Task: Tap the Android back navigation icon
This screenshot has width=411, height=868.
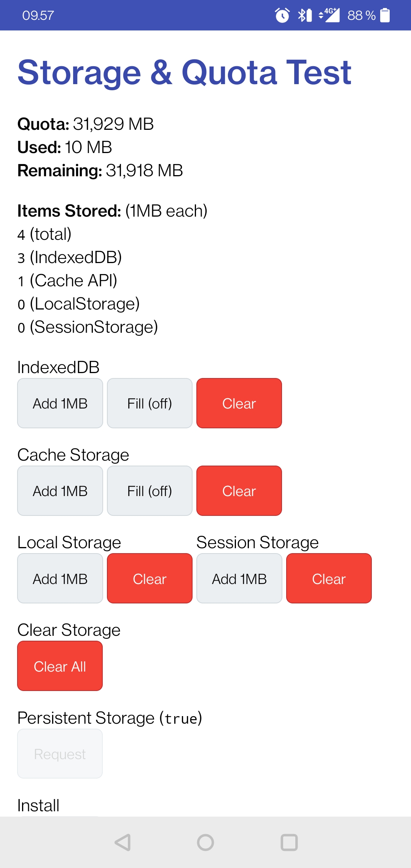Action: point(123,842)
